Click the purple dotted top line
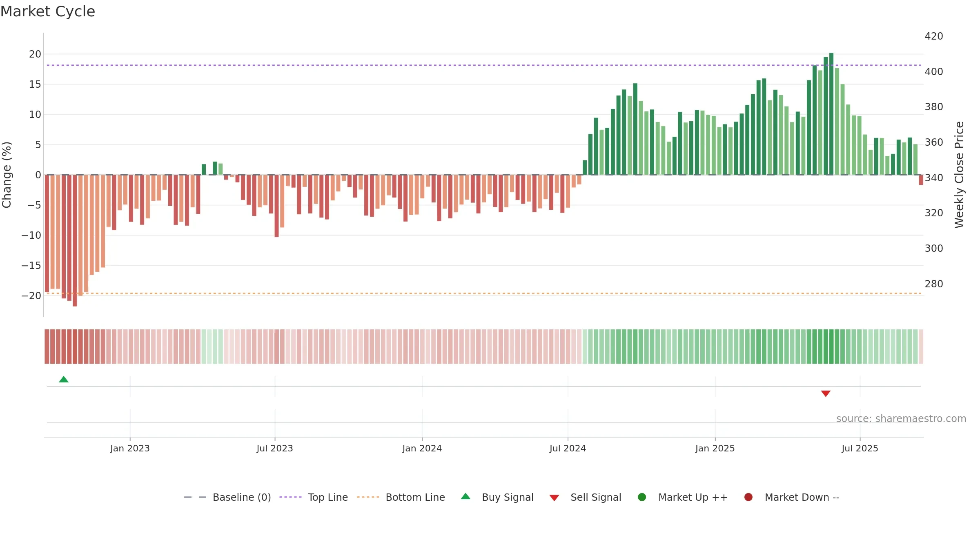Viewport: 980px width, 551px height. pyautogui.click(x=484, y=65)
